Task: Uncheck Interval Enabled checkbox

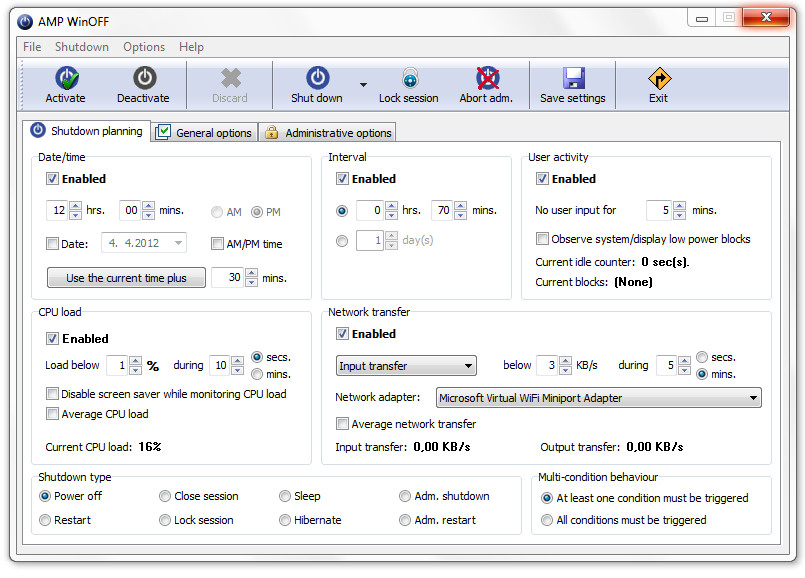Action: (342, 179)
